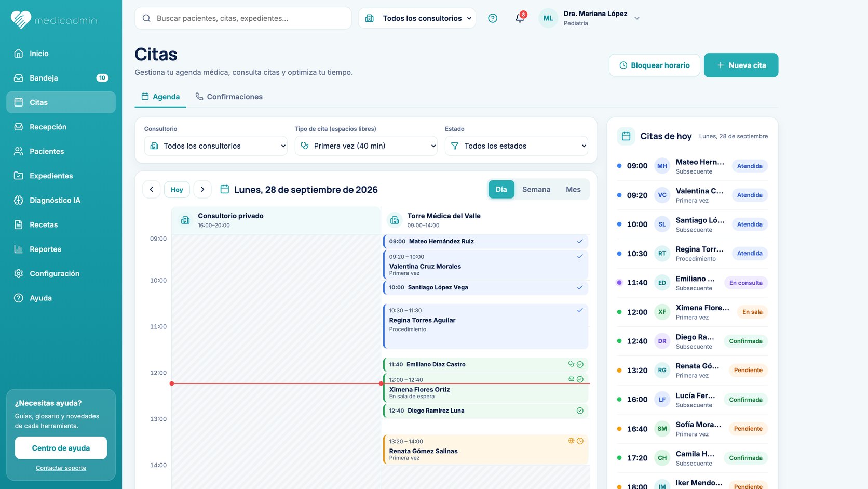This screenshot has width=868, height=489.
Task: Open the calendar icon beside the date title
Action: click(225, 189)
